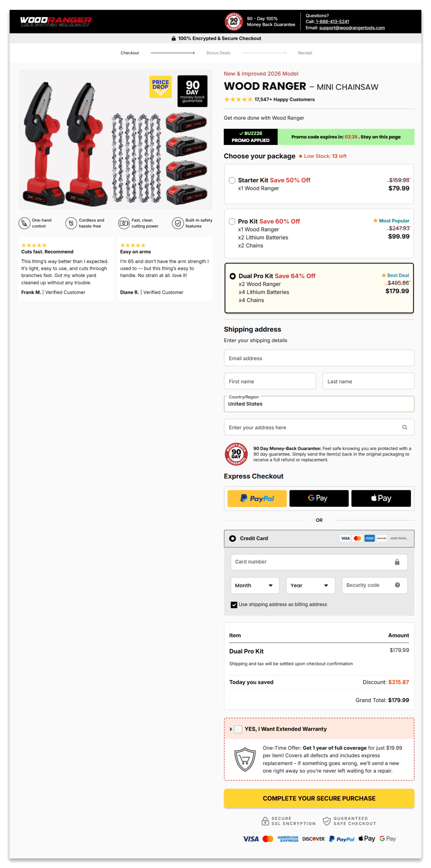Click the American Express logo in the footer
This screenshot has width=431, height=868.
288,839
